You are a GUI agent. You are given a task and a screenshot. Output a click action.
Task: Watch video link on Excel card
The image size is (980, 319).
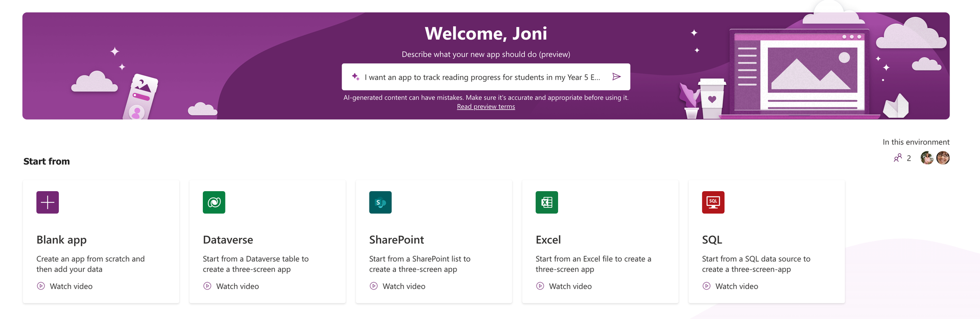tap(570, 286)
